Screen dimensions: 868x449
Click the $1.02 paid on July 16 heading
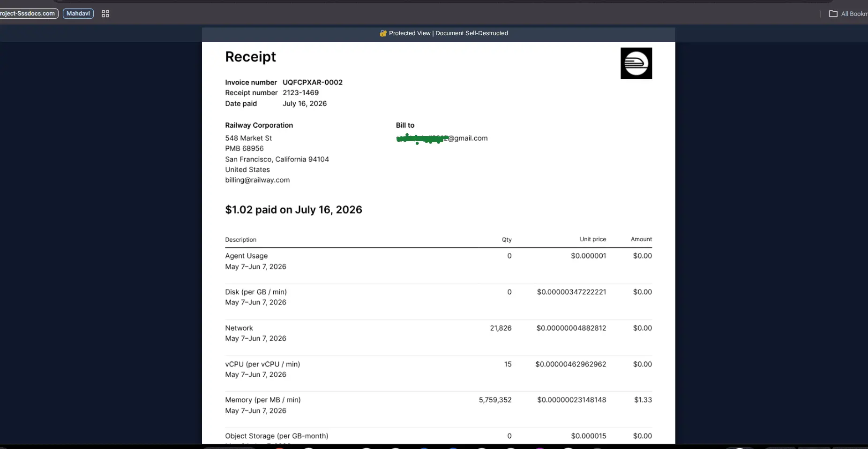click(293, 210)
